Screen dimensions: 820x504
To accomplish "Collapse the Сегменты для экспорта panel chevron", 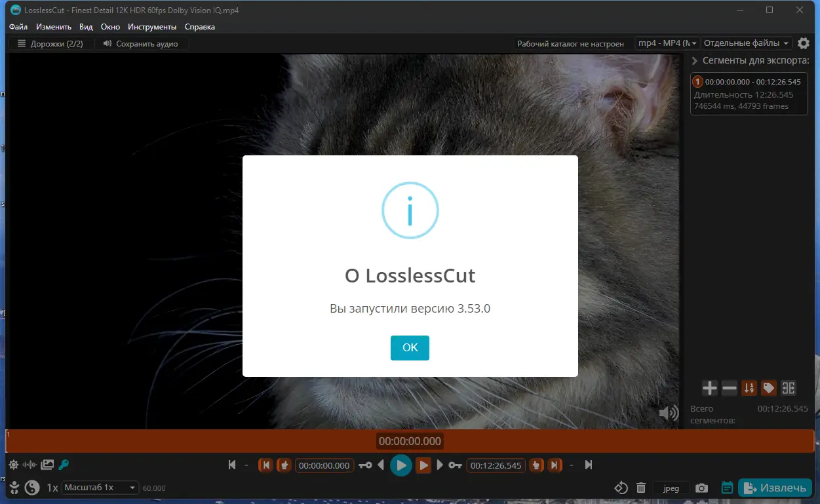I will [694, 61].
